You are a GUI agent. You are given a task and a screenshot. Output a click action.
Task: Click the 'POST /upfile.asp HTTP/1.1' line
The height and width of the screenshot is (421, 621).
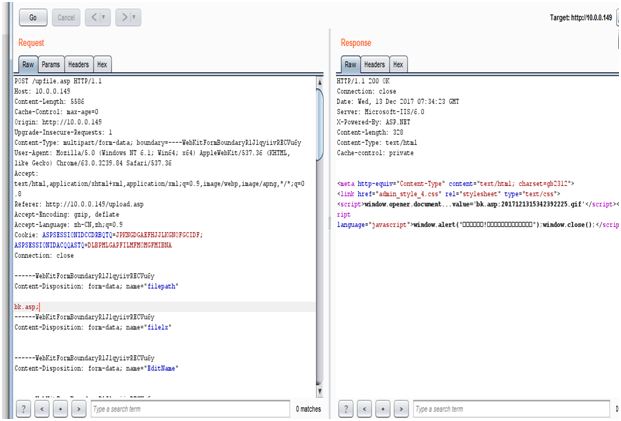coord(58,81)
